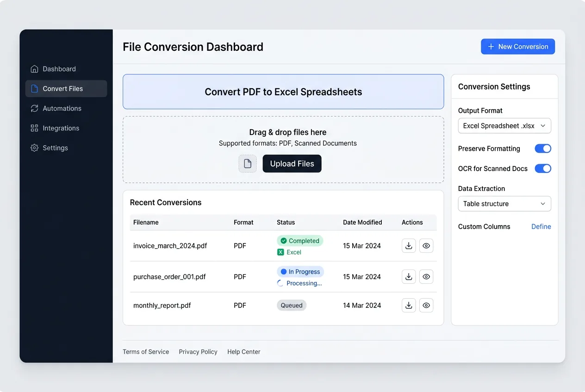This screenshot has height=392, width=585.
Task: Download the invoice_march_2024.pdf conversion
Action: (x=409, y=245)
